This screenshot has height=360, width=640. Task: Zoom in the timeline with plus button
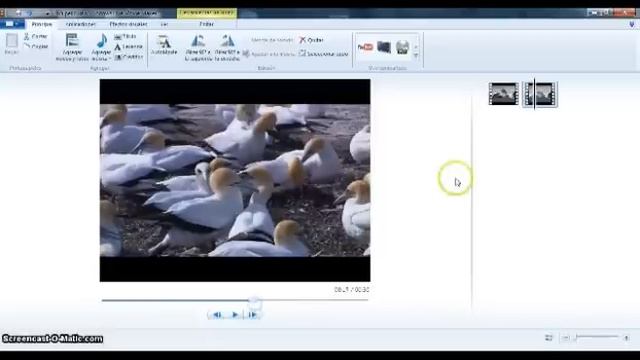coord(626,338)
